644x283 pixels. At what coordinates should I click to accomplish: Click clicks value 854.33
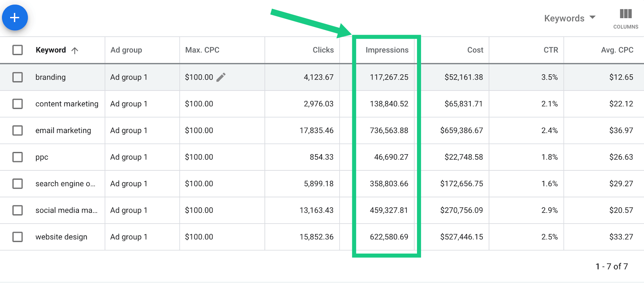tap(322, 157)
